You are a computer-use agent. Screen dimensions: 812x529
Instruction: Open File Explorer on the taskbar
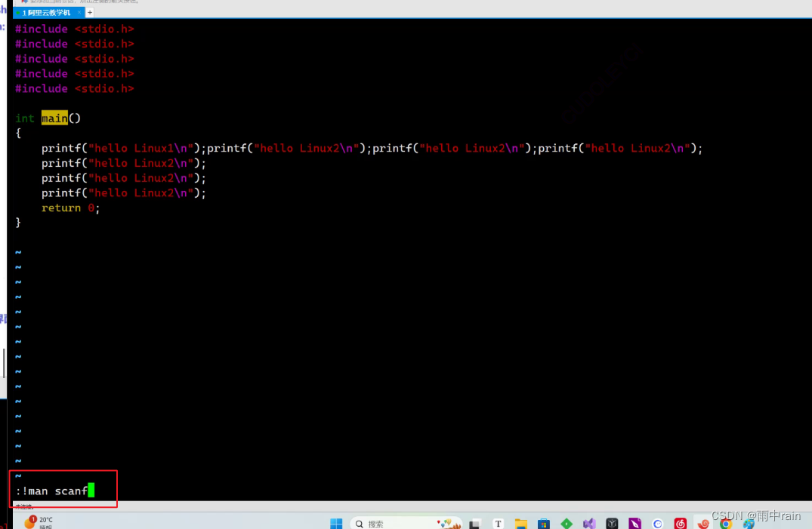(520, 523)
